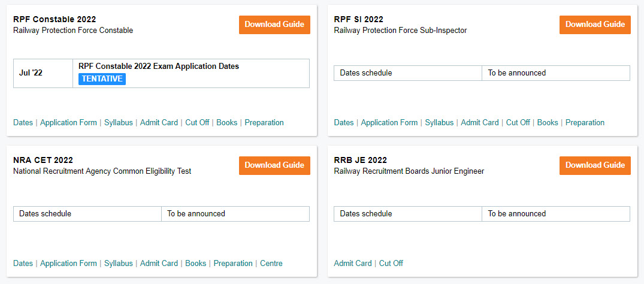644x284 pixels.
Task: Open RPF Constable Application Form link
Action: (68, 123)
